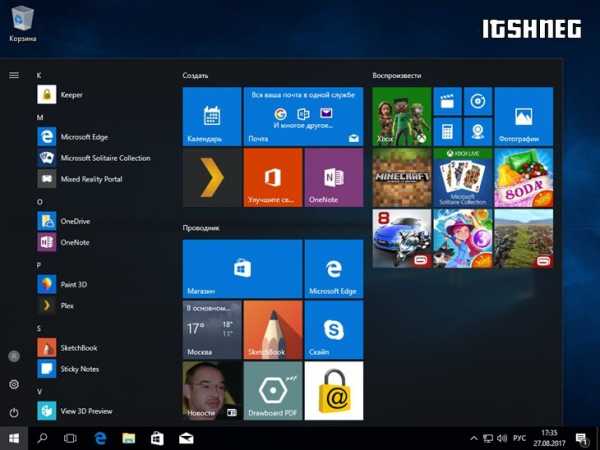Open the Groove Music disc tile

coord(478,101)
